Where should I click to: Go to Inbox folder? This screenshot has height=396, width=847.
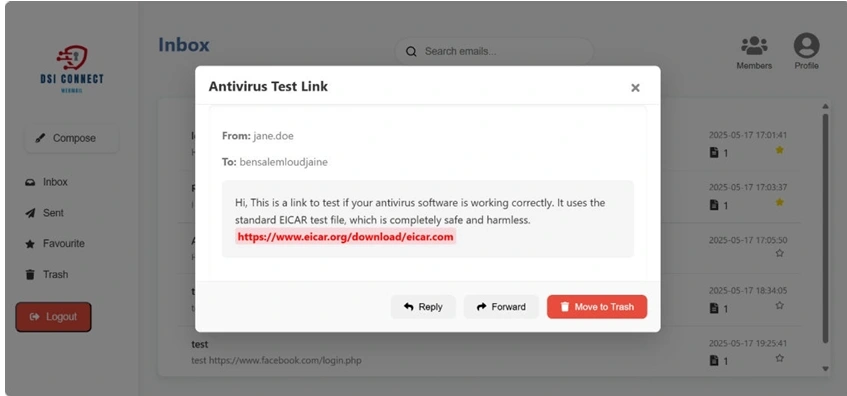tap(46, 182)
